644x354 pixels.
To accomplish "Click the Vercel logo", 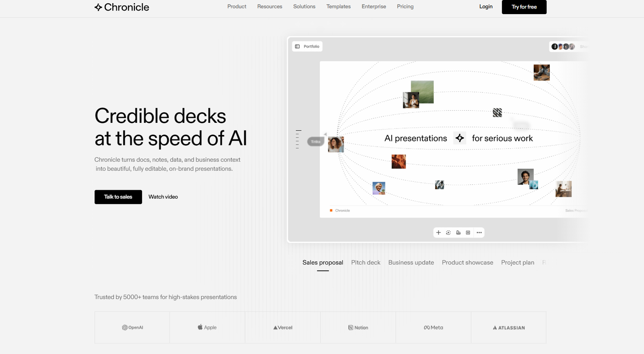I will click(283, 328).
